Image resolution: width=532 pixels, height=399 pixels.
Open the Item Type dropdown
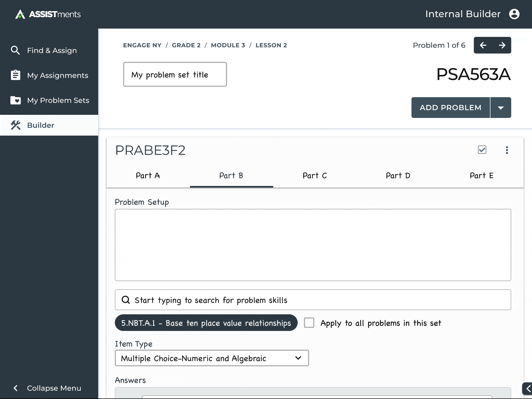point(212,358)
